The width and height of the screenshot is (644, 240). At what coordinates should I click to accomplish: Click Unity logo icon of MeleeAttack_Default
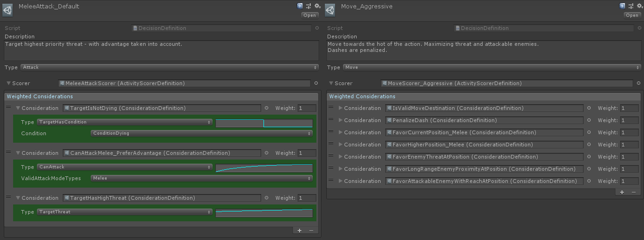click(x=8, y=10)
